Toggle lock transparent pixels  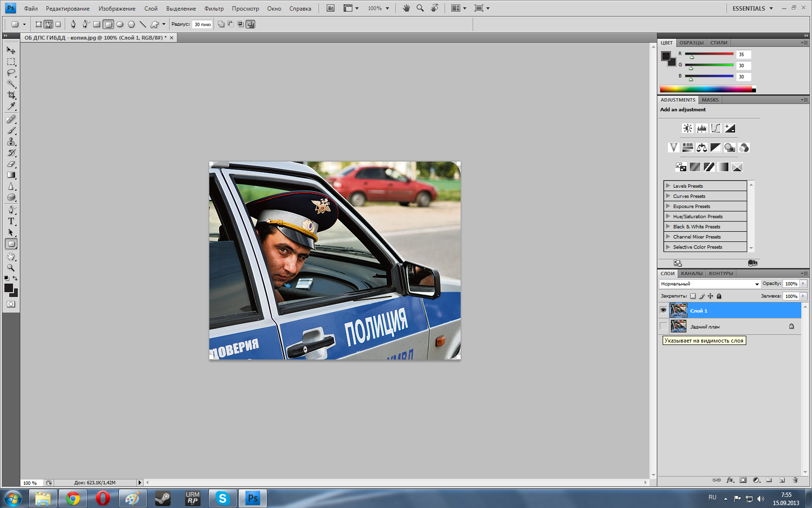pos(693,296)
